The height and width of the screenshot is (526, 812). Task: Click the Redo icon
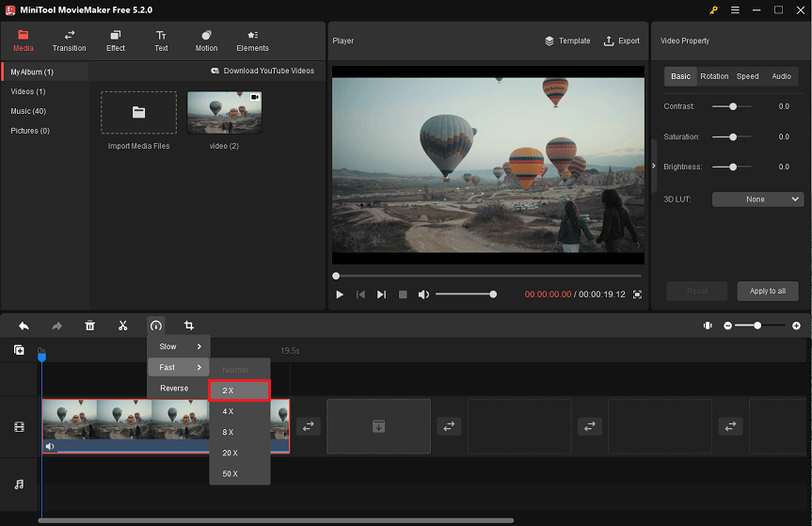pos(57,326)
